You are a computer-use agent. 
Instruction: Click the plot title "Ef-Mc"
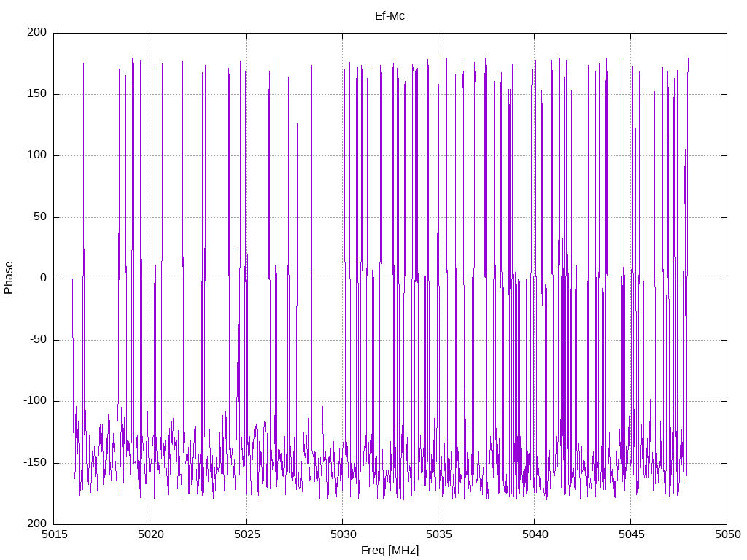[390, 16]
